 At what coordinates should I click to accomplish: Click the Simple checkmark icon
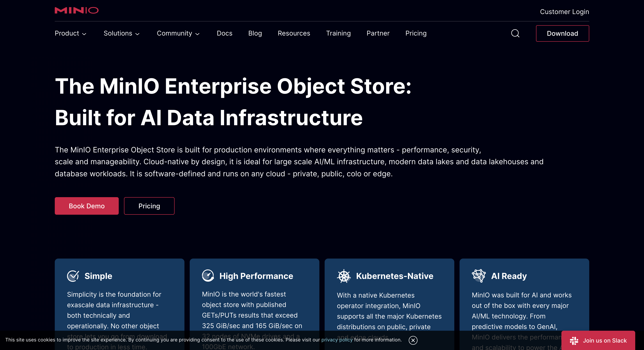coord(73,276)
